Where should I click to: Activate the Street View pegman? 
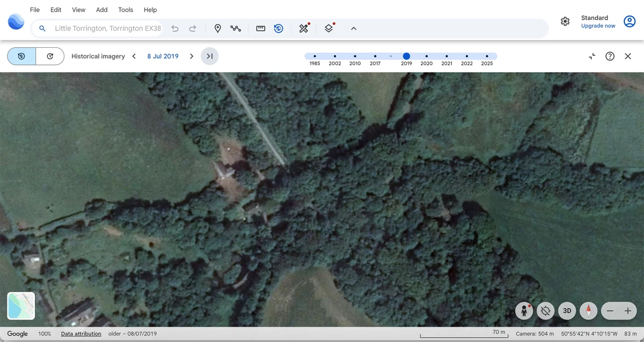[524, 311]
